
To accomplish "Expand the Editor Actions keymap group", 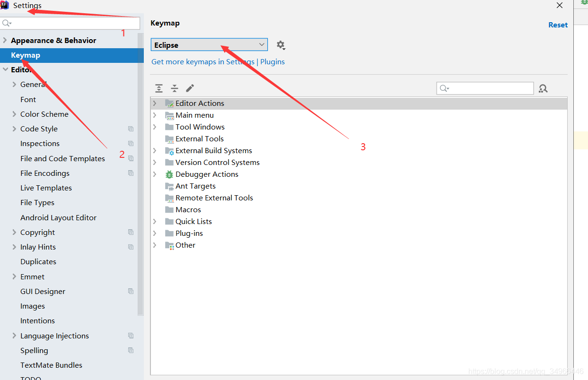I will (x=155, y=104).
